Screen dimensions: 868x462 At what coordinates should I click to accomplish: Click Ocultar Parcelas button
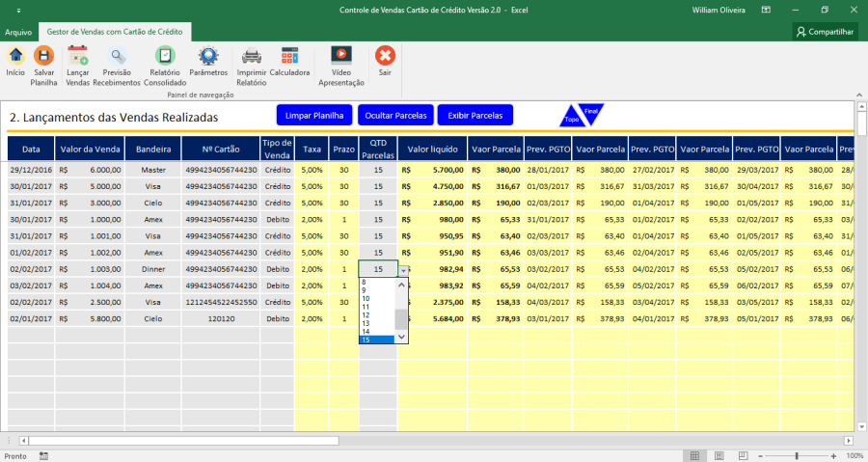tap(395, 115)
